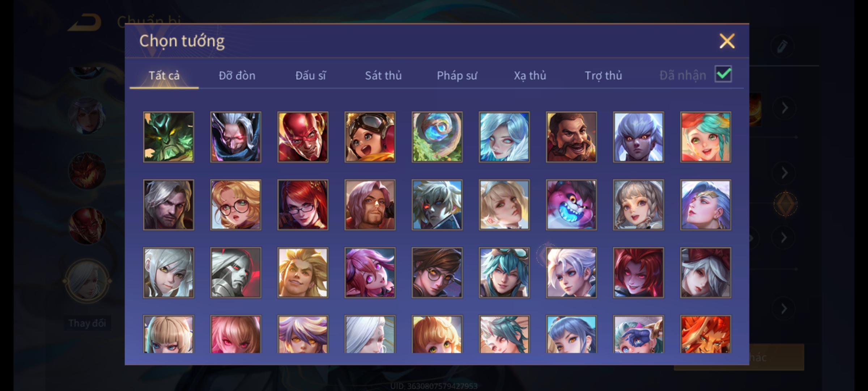The image size is (868, 391).
Task: Close the Chọn tướng dialog
Action: coord(727,41)
